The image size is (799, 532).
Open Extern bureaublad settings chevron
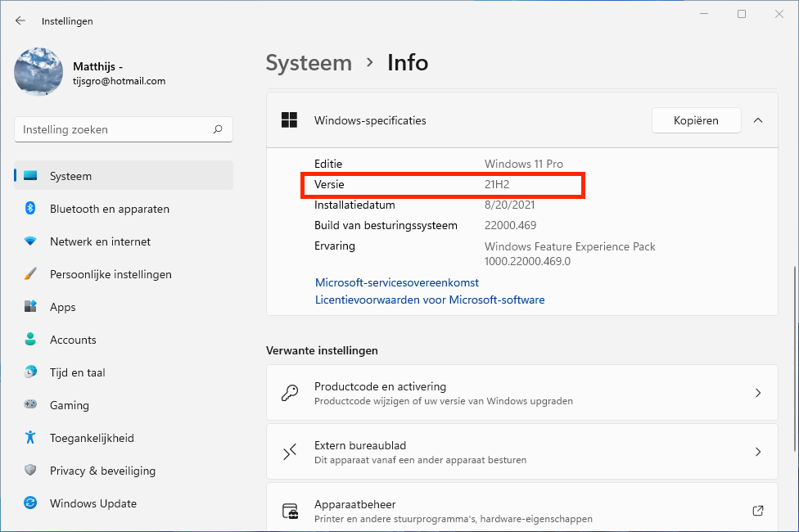click(x=758, y=452)
